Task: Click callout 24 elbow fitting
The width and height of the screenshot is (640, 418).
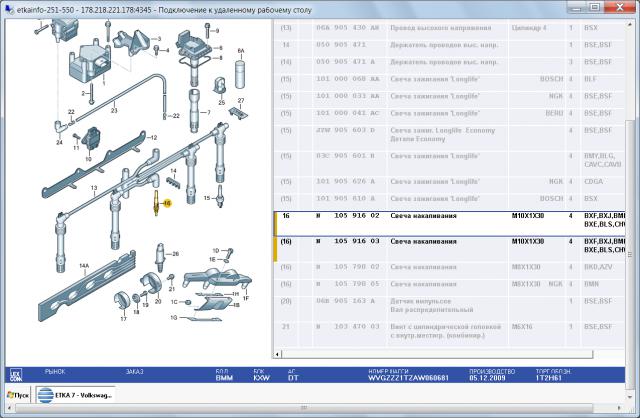Action: coord(60,142)
